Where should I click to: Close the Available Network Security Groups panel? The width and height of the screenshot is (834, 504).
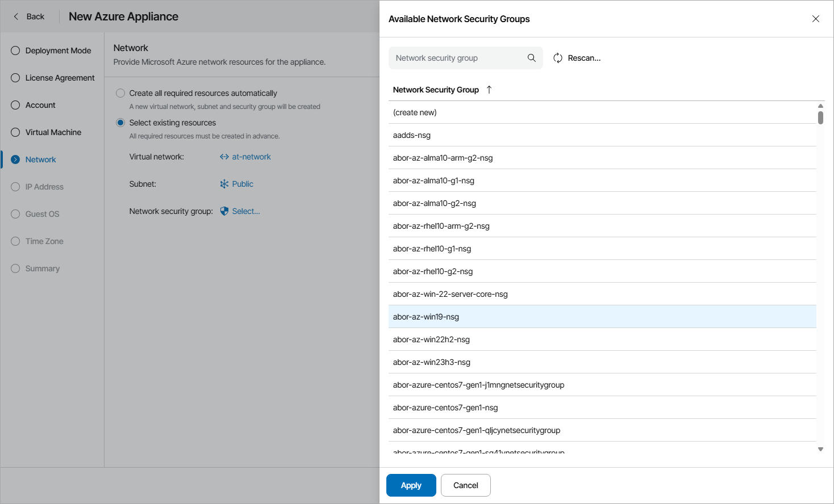(815, 19)
